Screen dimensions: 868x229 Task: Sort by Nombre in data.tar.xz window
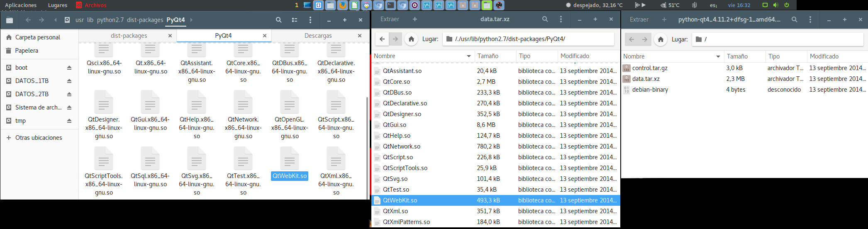tap(422, 56)
